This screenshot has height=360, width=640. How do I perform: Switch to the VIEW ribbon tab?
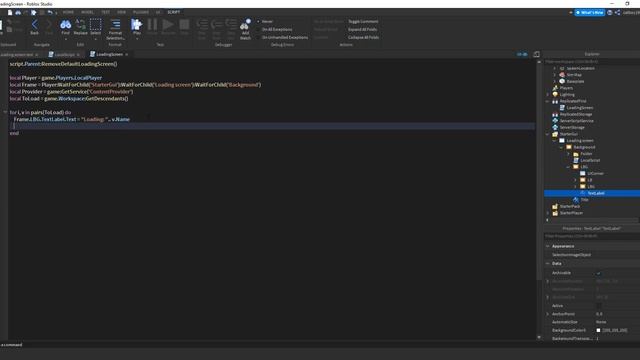click(121, 12)
